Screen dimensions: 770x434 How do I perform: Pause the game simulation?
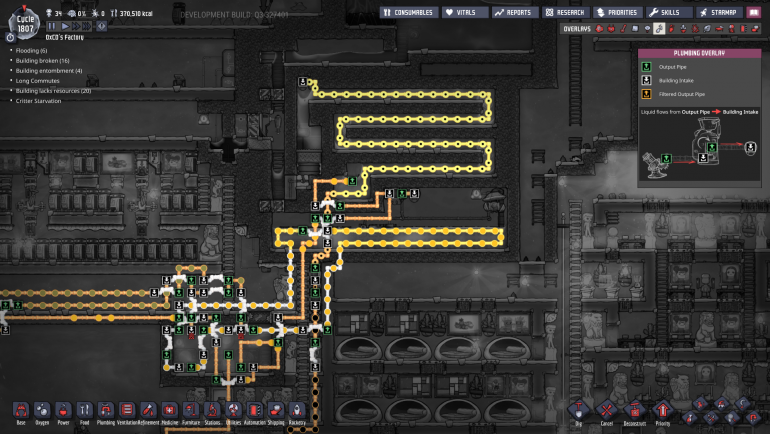tap(51, 26)
